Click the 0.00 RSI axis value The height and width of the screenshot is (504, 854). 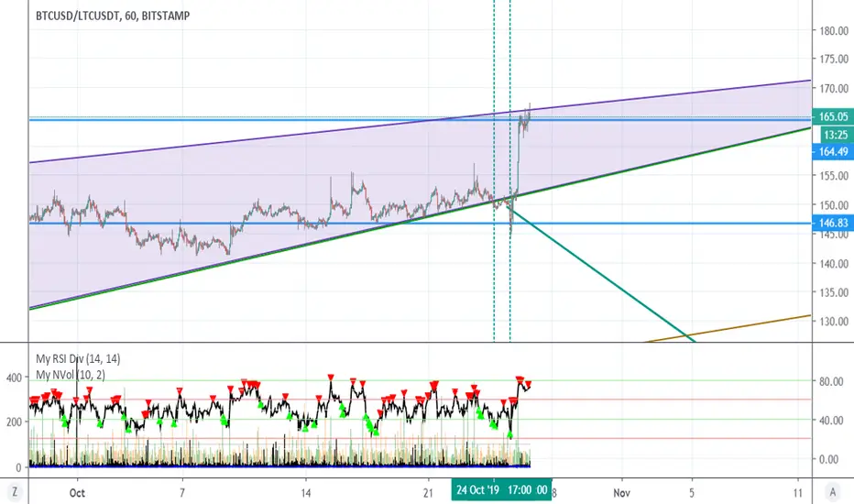pyautogui.click(x=829, y=459)
